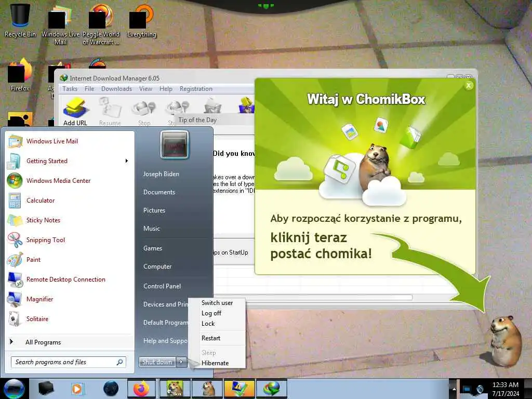Viewport: 532px width, 399px height.
Task: Open Internet Download Manager taskbar button
Action: 271,389
